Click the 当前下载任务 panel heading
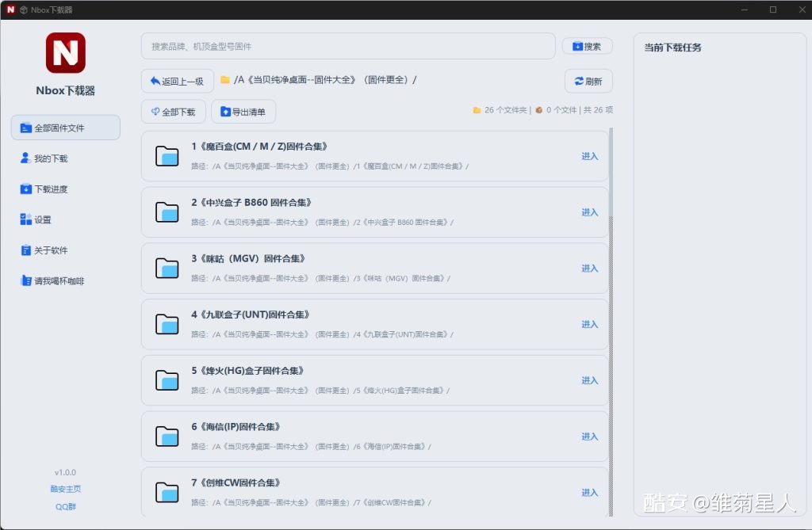Image resolution: width=812 pixels, height=530 pixels. click(x=672, y=48)
